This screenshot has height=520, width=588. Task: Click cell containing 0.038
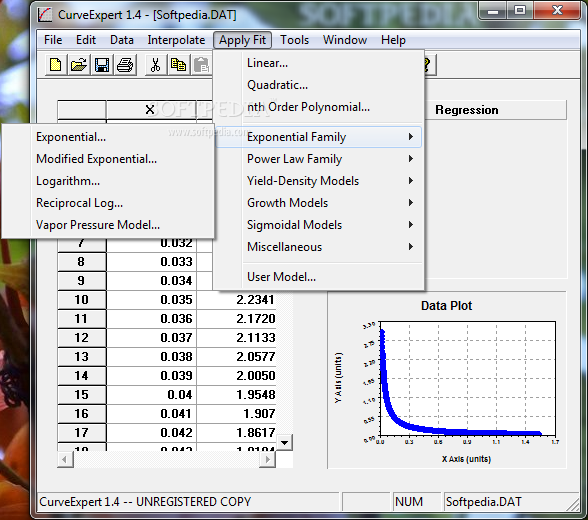pyautogui.click(x=152, y=357)
